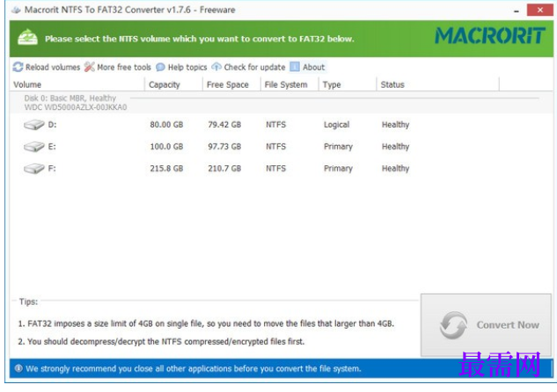This screenshot has height=392, width=557.
Task: Click the 97.73 GB free space cell
Action: [x=224, y=147]
